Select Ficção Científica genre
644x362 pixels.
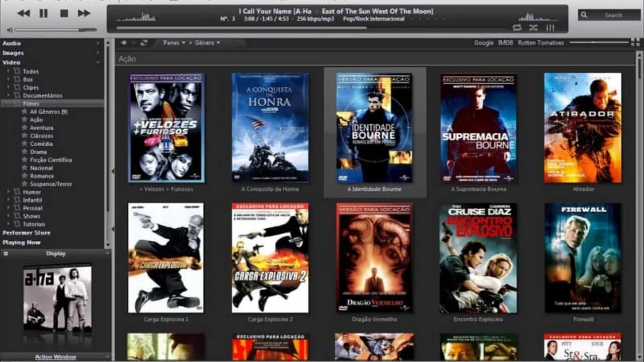[x=51, y=160]
